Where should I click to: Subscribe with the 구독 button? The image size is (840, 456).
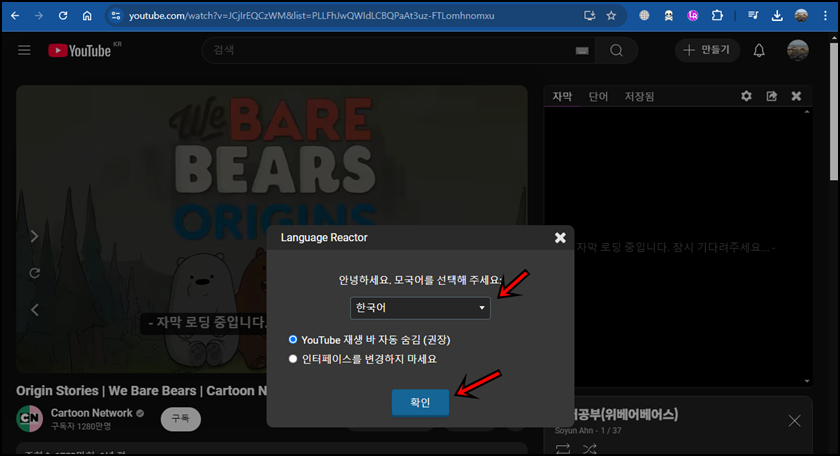coord(181,418)
